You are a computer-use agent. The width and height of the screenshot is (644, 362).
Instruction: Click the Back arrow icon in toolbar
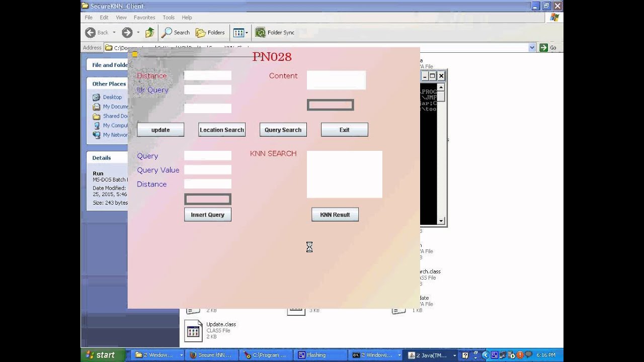click(x=91, y=33)
